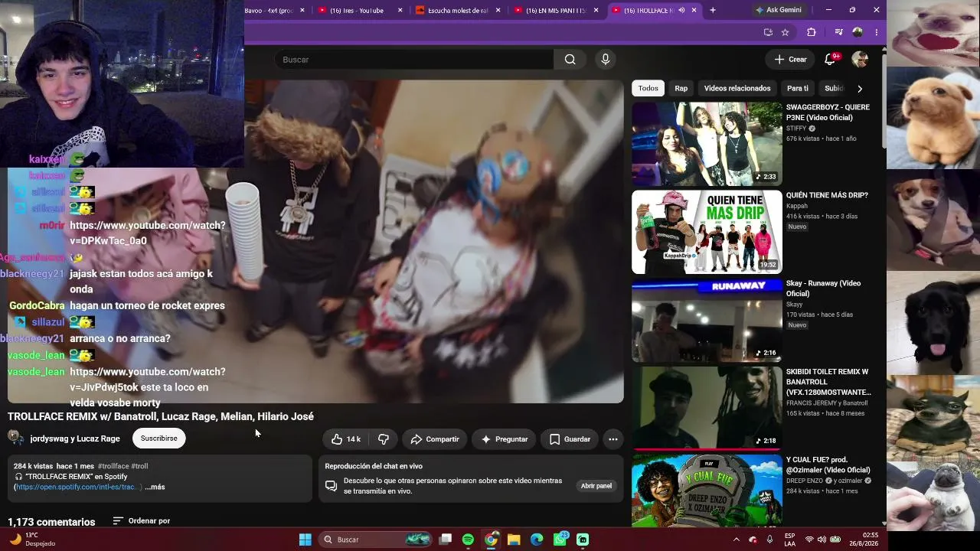Open File Explorer from the taskbar

coord(514,540)
